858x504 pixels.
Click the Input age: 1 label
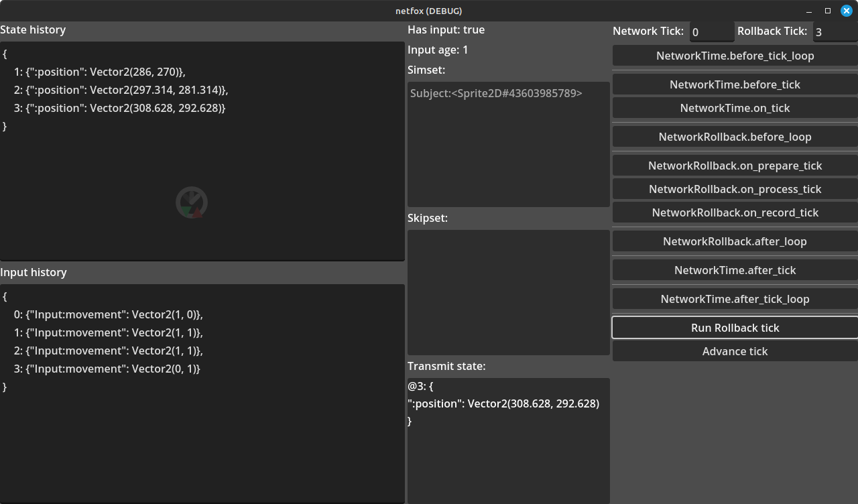click(x=438, y=50)
